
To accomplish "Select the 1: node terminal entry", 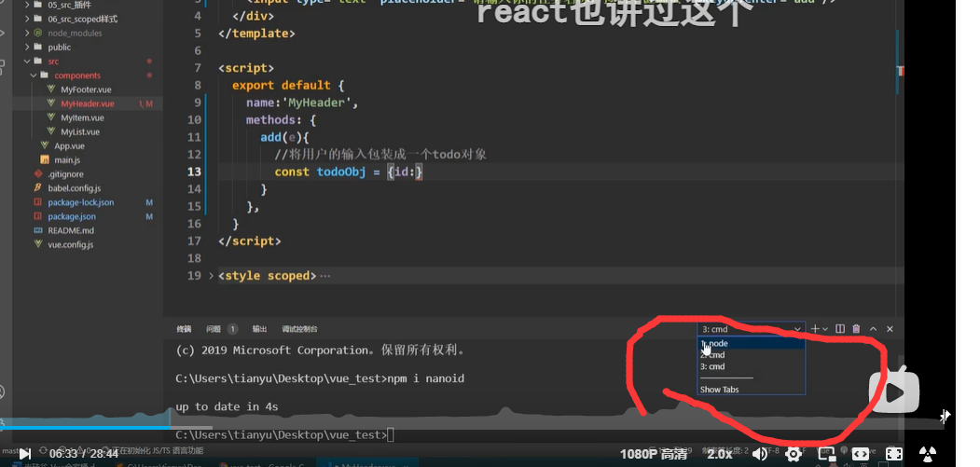I will click(751, 343).
